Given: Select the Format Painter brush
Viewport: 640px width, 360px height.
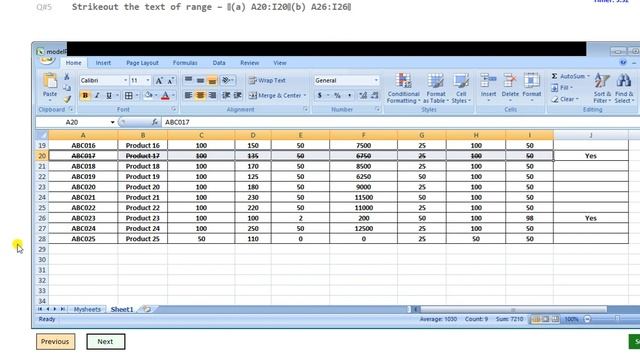Looking at the screenshot, I should tap(67, 99).
